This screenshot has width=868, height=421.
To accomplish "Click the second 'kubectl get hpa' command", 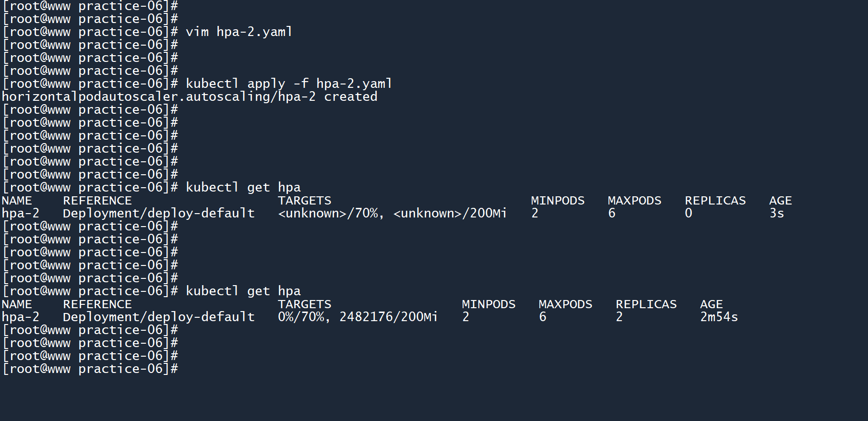I will pyautogui.click(x=243, y=291).
